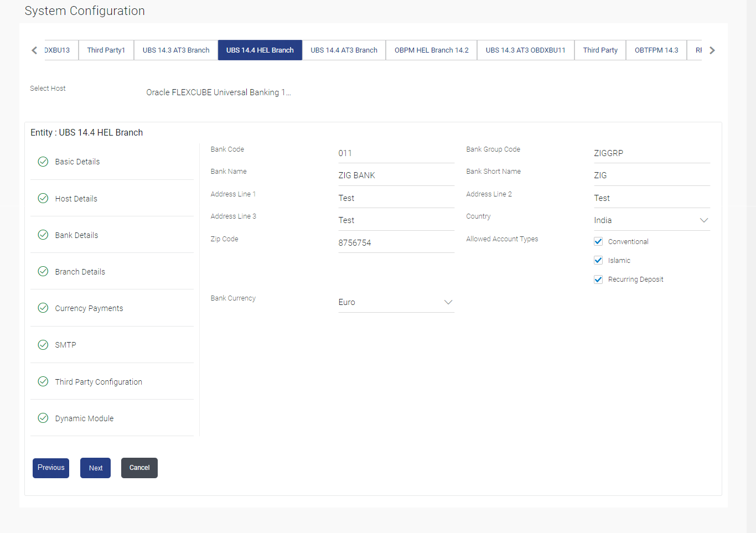Click the Next button
The image size is (756, 533).
[x=95, y=468]
